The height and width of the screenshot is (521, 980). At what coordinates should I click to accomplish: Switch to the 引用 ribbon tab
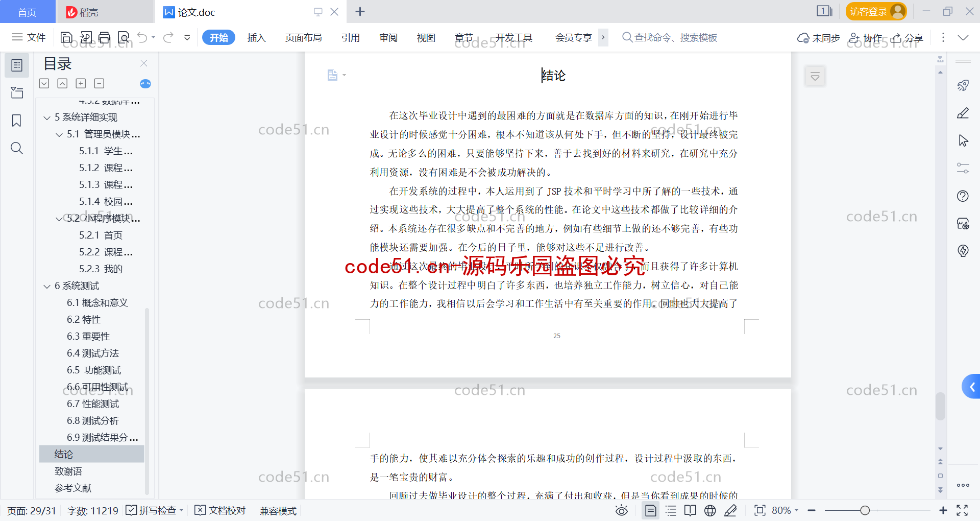tap(351, 37)
